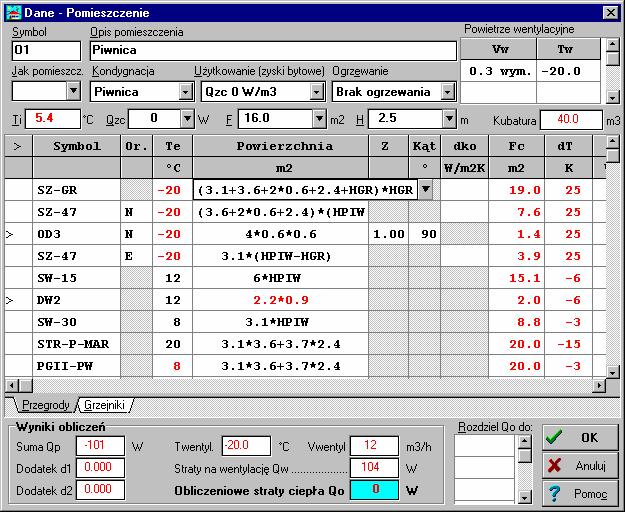
Task: Expand the Qzc value dropdown arrow
Action: click(187, 118)
